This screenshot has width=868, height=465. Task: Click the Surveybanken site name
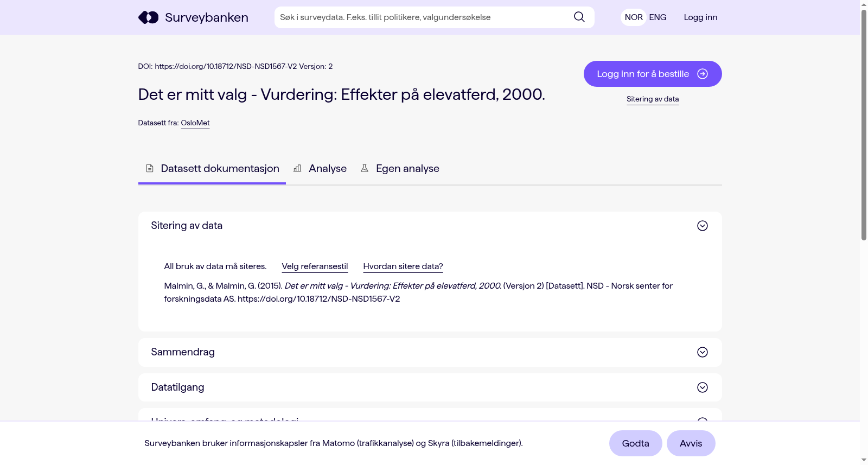click(207, 17)
